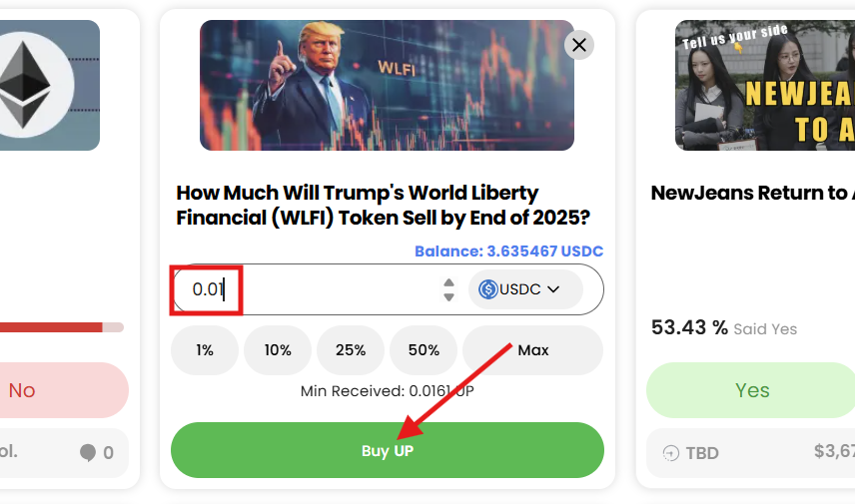Click the USDC coin icon
Viewport: 855px width, 504px height.
(x=488, y=289)
